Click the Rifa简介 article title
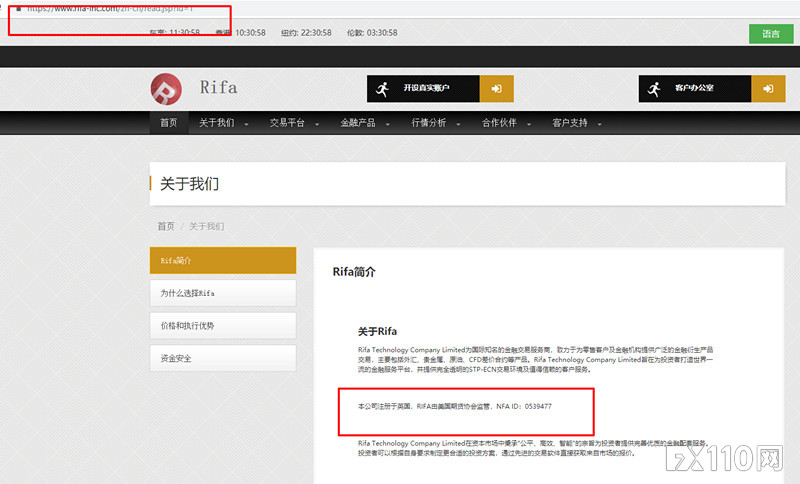Viewport: 800px width, 484px height. [354, 272]
